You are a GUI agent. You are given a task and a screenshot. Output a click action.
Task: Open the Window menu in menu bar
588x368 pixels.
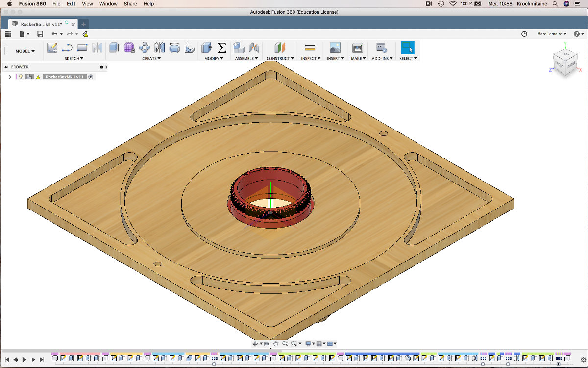pyautogui.click(x=108, y=4)
